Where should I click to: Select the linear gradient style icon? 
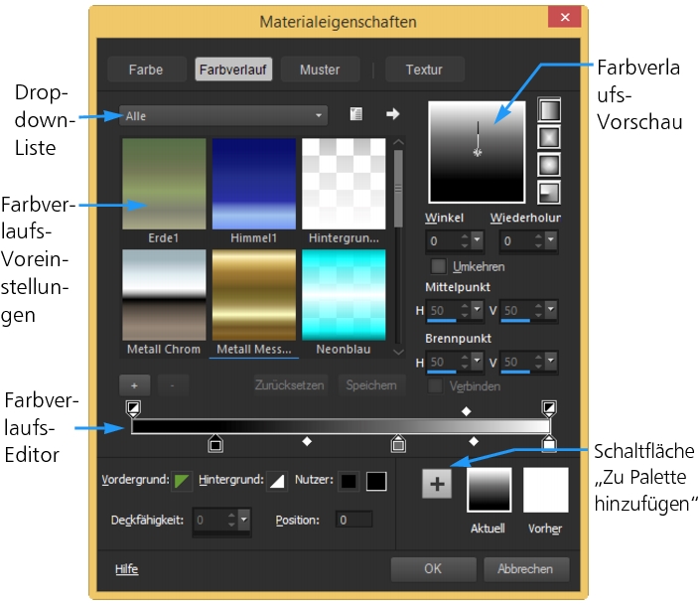(x=548, y=108)
